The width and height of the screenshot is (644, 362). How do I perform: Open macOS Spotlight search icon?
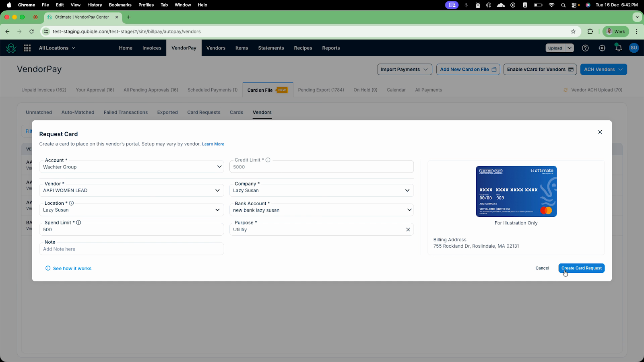click(563, 5)
